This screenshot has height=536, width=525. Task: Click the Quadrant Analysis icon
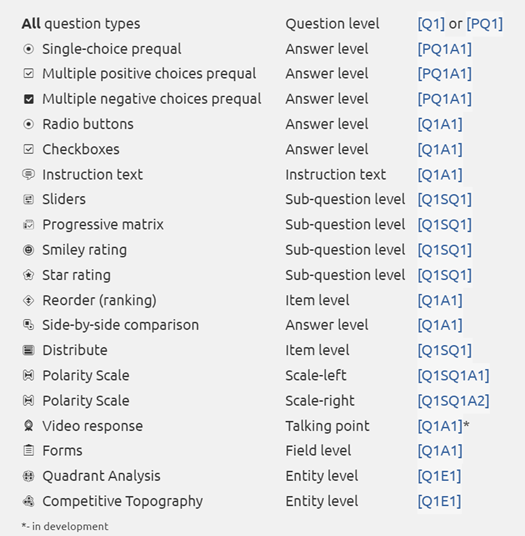(28, 476)
